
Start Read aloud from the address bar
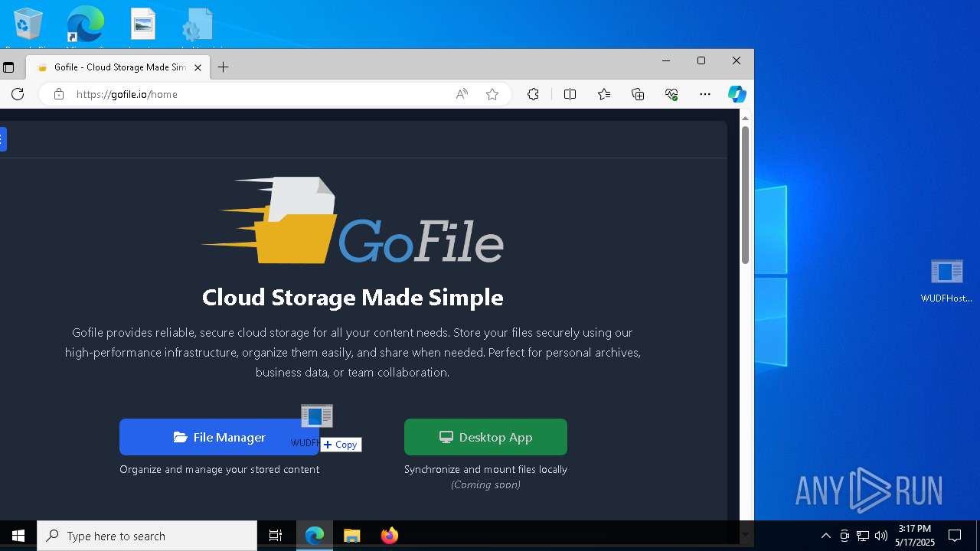[x=462, y=94]
